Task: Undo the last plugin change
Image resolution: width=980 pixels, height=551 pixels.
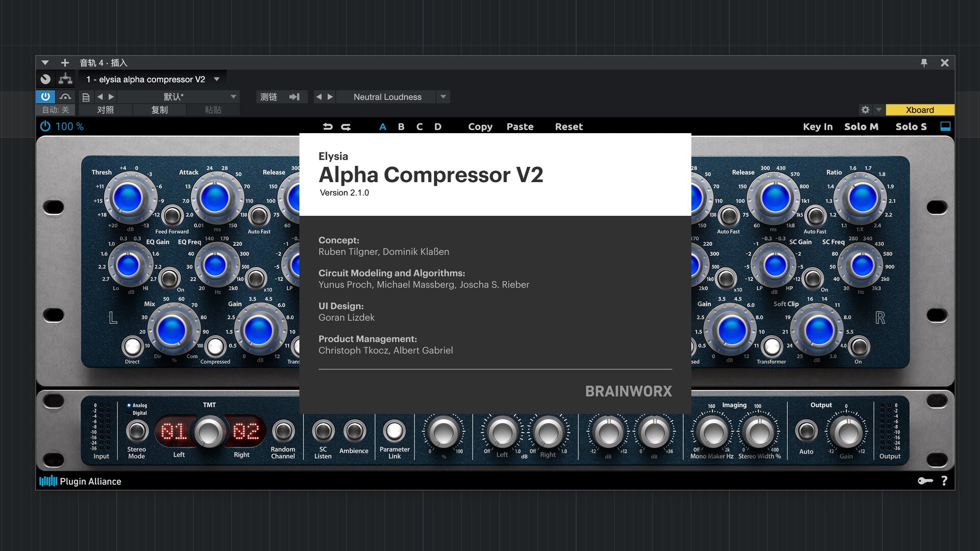Action: pyautogui.click(x=328, y=127)
